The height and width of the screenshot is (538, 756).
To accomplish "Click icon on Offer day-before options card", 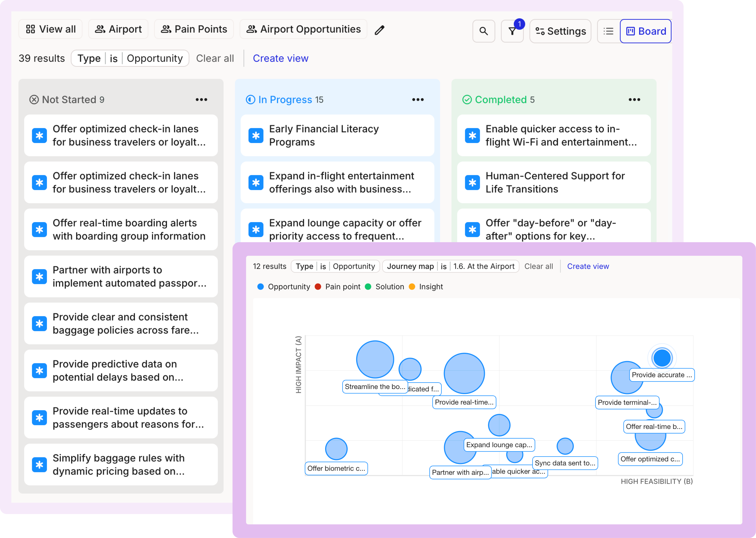I will click(x=472, y=230).
